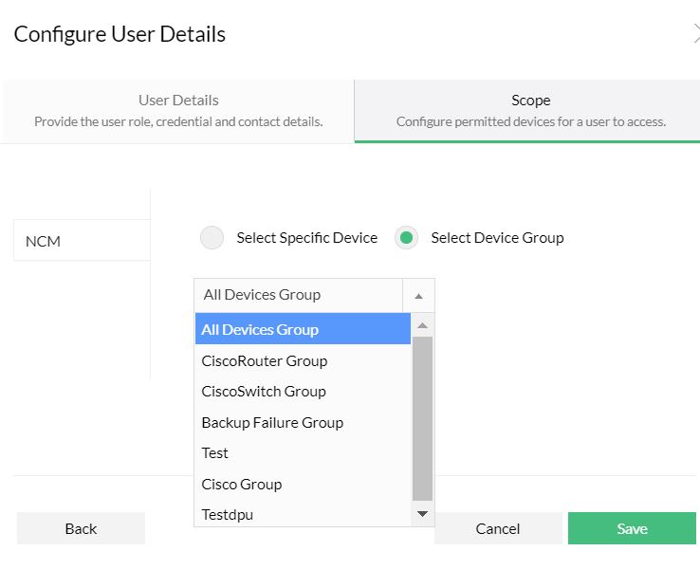Save the user configuration
The image size is (700, 588).
click(632, 528)
